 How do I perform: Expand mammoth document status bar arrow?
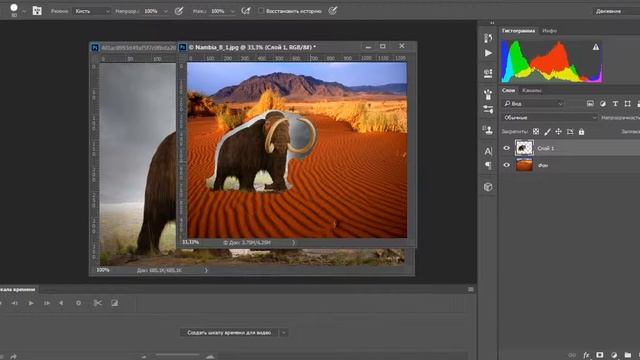[206, 270]
